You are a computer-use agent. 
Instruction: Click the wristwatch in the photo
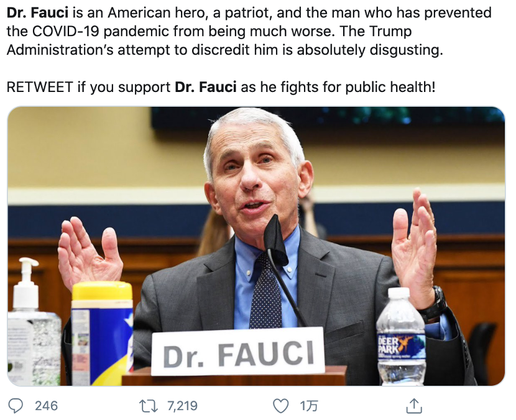pos(435,304)
